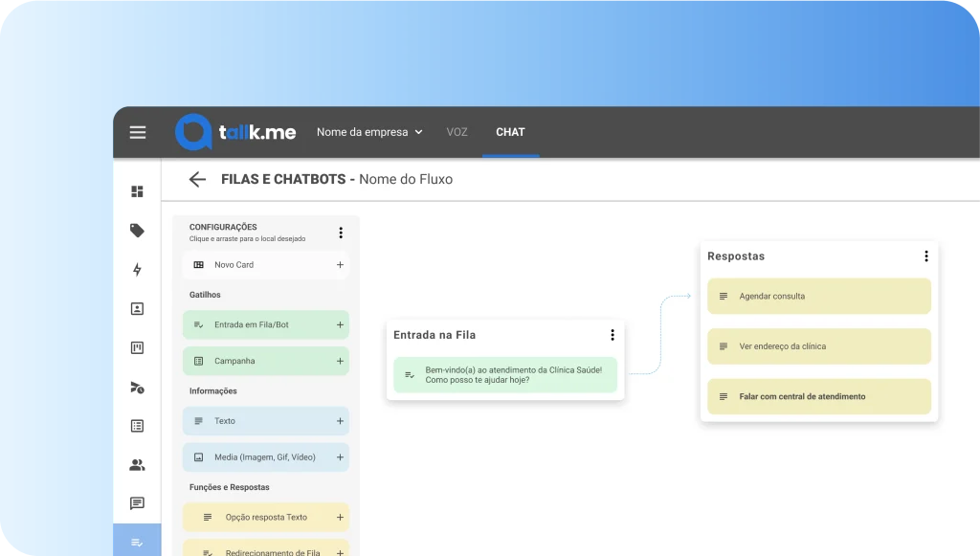Open the chat message icon in sidebar
The image size is (980, 556).
tap(137, 503)
